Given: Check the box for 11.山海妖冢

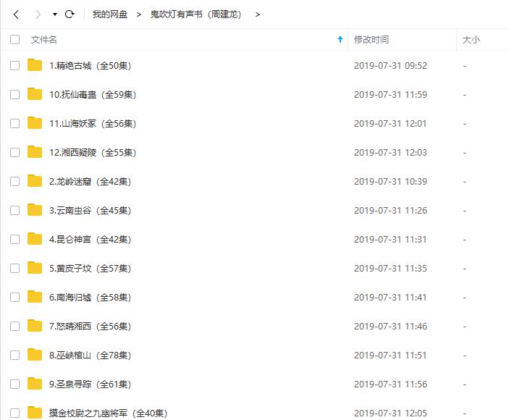Looking at the screenshot, I should (x=15, y=123).
